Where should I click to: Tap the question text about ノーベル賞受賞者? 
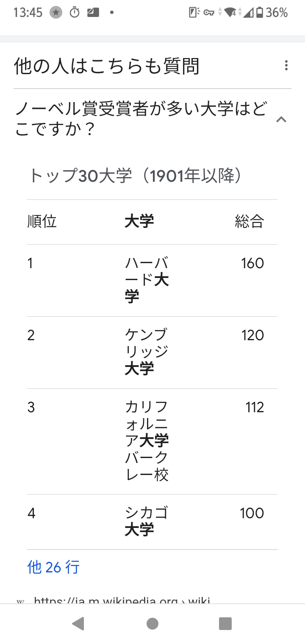[141, 119]
